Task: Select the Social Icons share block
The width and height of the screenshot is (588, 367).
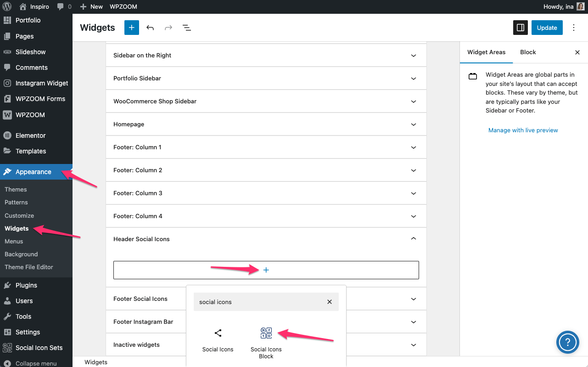Action: (218, 340)
